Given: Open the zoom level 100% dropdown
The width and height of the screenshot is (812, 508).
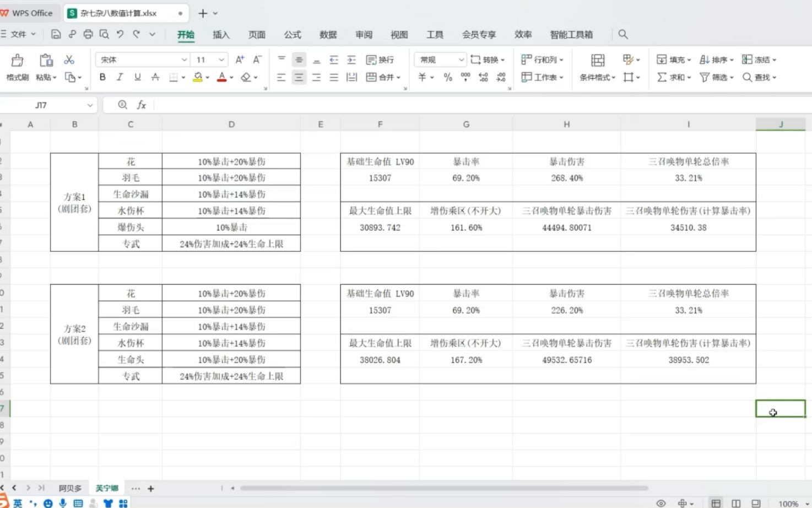Looking at the screenshot, I should click(x=794, y=504).
